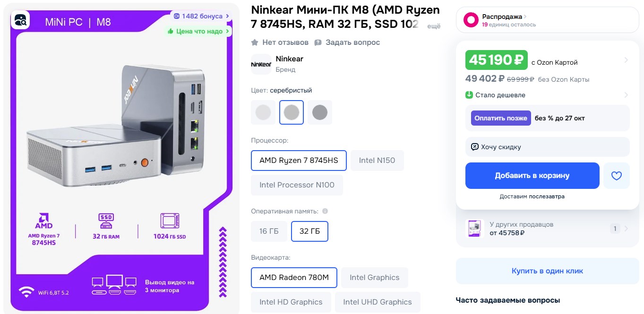Screen dimensions: 644x314
Task: Add product to favorites with heart icon
Action: pyautogui.click(x=616, y=176)
